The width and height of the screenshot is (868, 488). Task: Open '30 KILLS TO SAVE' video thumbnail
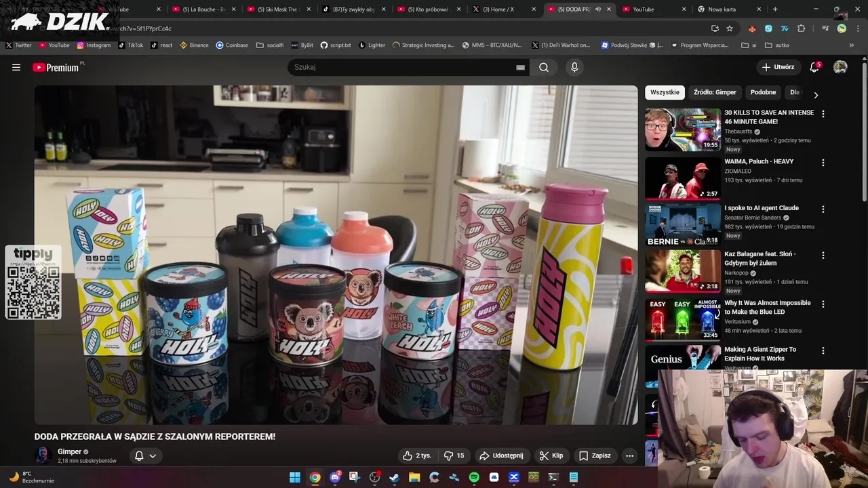click(x=682, y=129)
